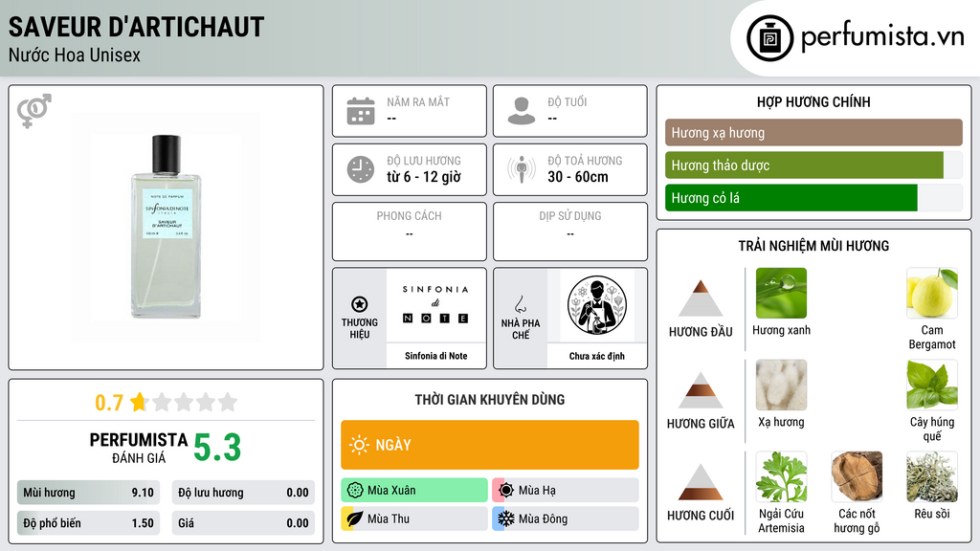Click the Giá score row
The image size is (980, 551).
(x=243, y=523)
